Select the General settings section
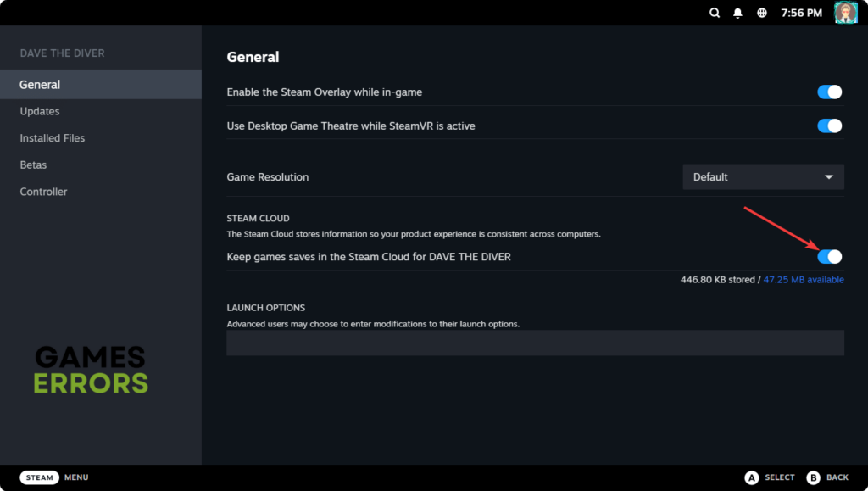 click(41, 84)
